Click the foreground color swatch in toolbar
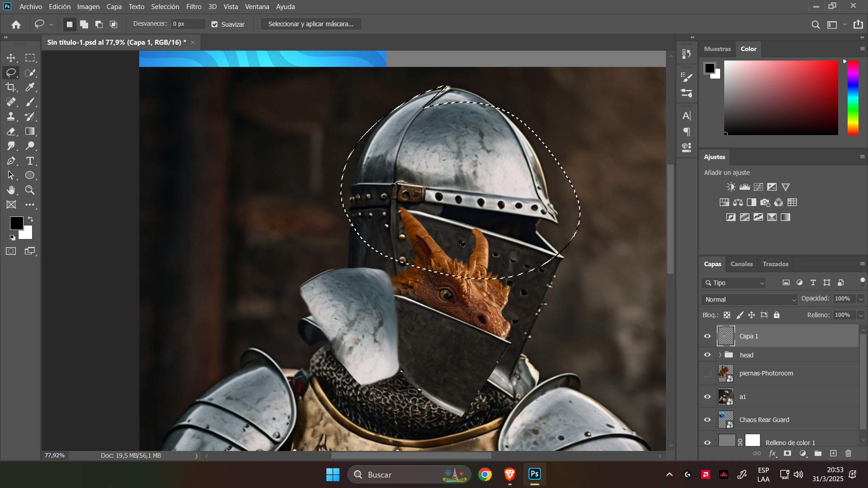Image resolution: width=868 pixels, height=488 pixels. [17, 223]
